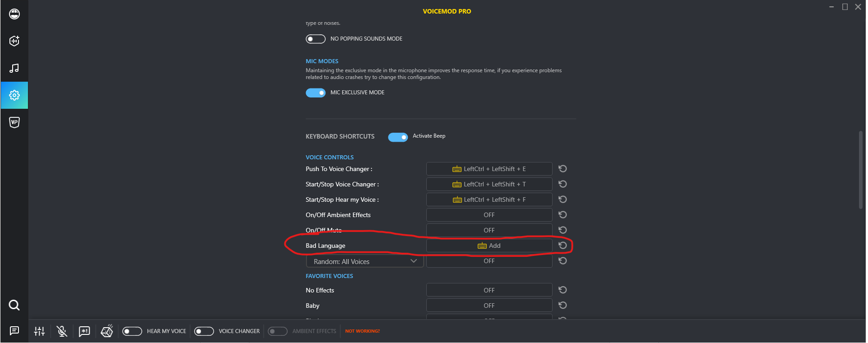
Task: Open the Settings gear icon in sidebar
Action: pyautogui.click(x=14, y=95)
